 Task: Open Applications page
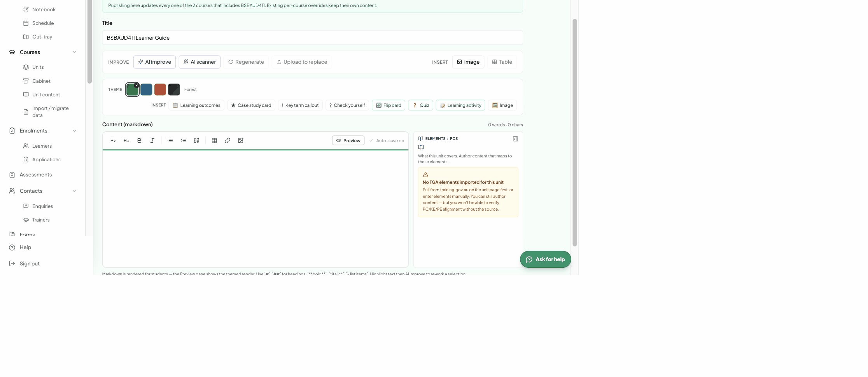47,160
